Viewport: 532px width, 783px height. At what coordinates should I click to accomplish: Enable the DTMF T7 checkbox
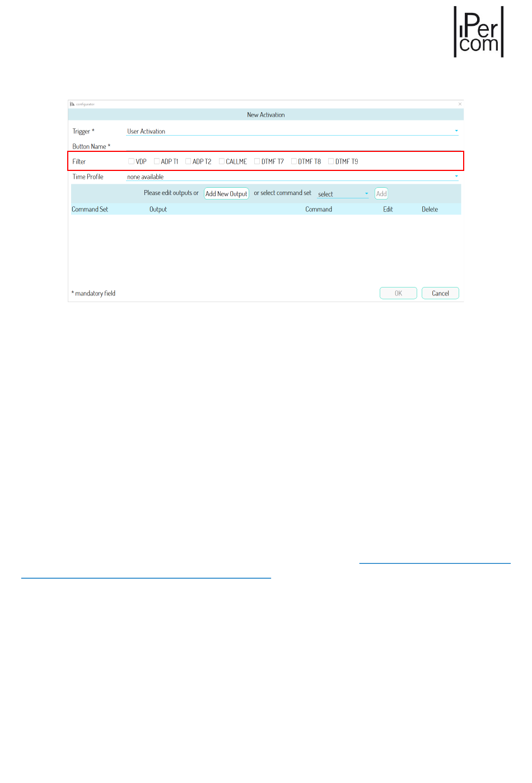(257, 161)
